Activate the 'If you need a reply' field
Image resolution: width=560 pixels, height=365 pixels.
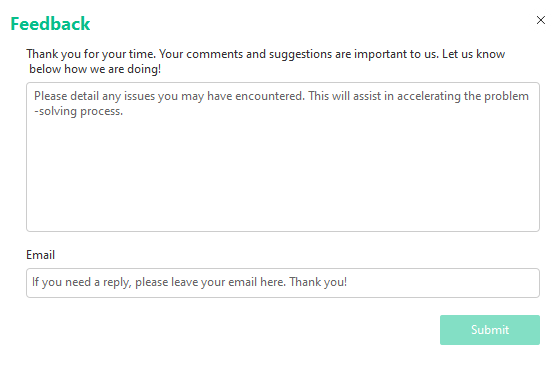283,283
